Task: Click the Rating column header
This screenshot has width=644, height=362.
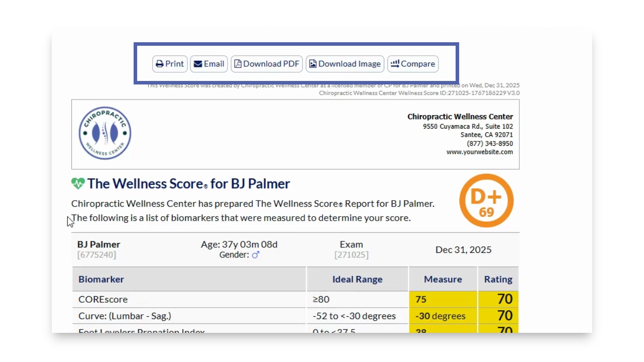Action: [498, 279]
